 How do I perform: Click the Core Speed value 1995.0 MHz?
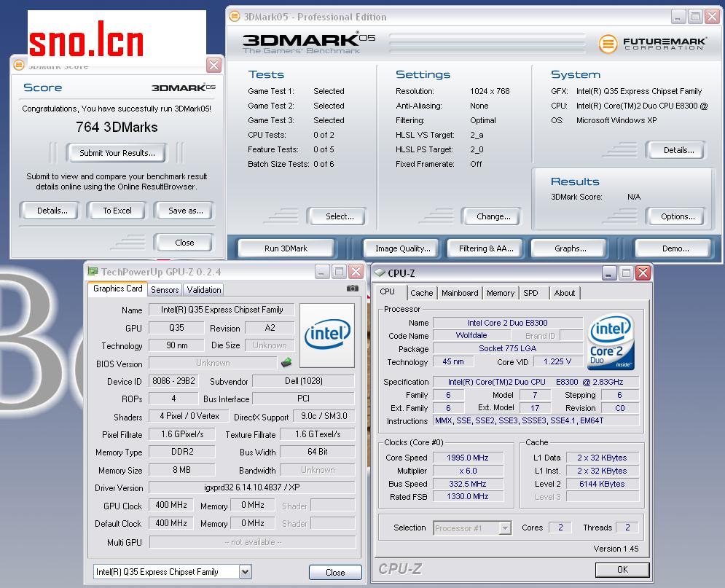coord(468,458)
